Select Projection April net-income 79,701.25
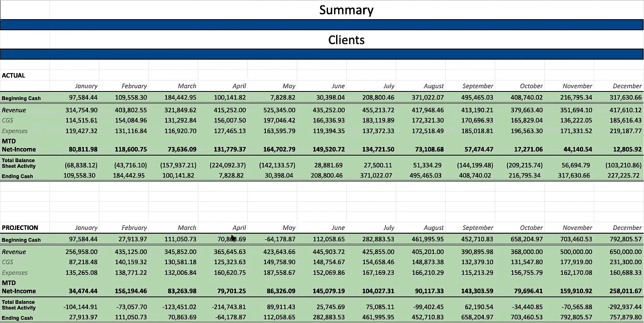The width and height of the screenshot is (644, 323). [x=231, y=291]
